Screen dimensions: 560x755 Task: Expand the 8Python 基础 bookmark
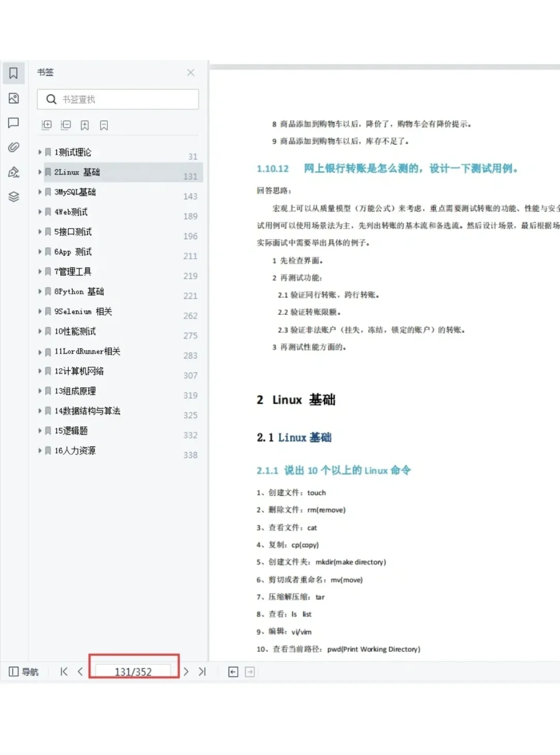pyautogui.click(x=40, y=291)
